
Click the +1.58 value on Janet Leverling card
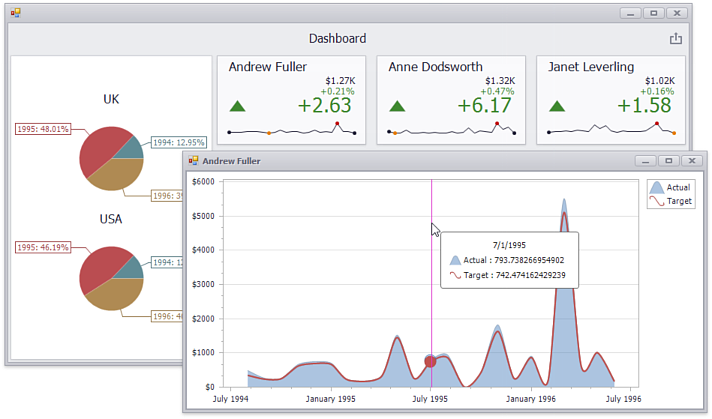point(644,105)
